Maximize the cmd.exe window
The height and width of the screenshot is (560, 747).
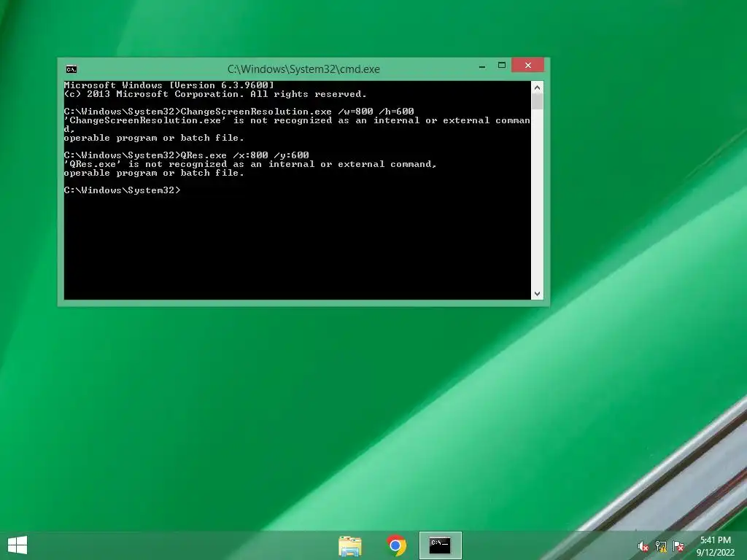(x=502, y=65)
